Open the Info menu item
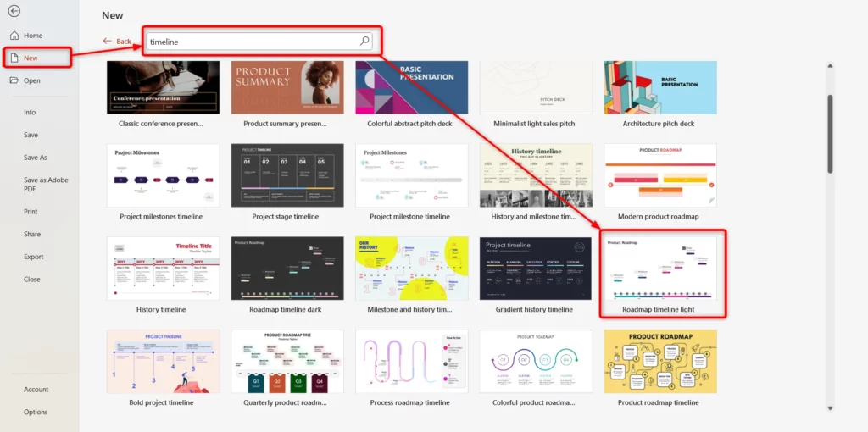Image resolution: width=868 pixels, height=432 pixels. 30,112
